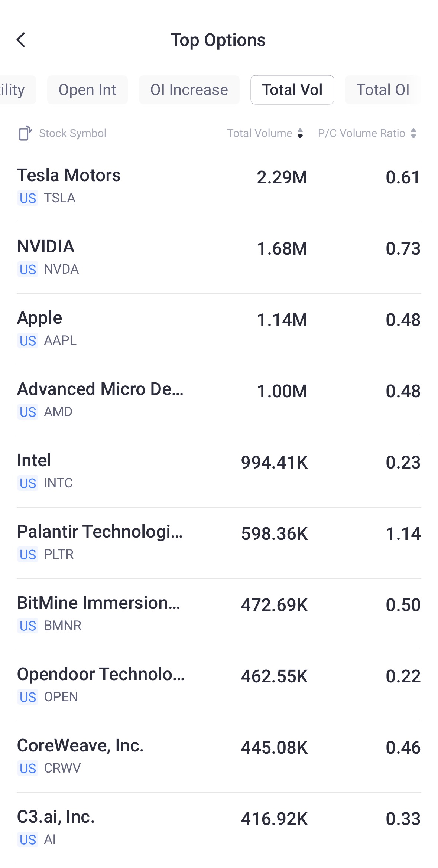The width and height of the screenshot is (438, 868).
Task: Open the Apple AAPL options row
Action: click(x=219, y=329)
